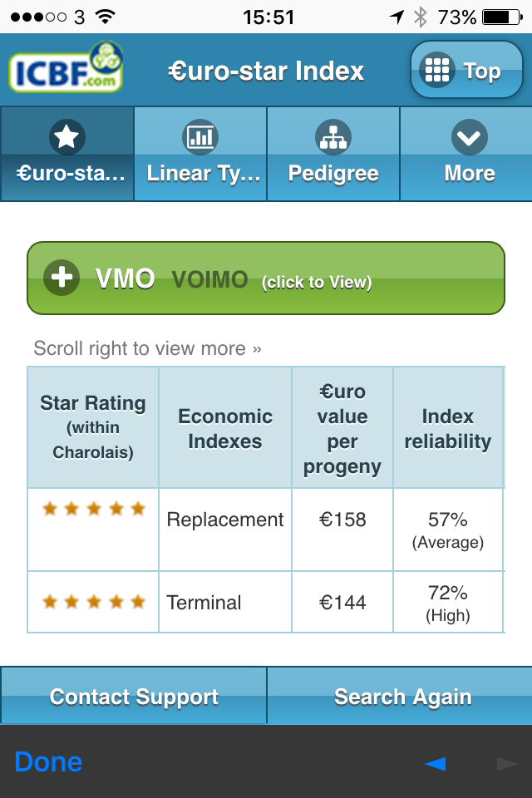532x798 pixels.
Task: Tap the star icon for €uro-star tab
Action: point(66,137)
